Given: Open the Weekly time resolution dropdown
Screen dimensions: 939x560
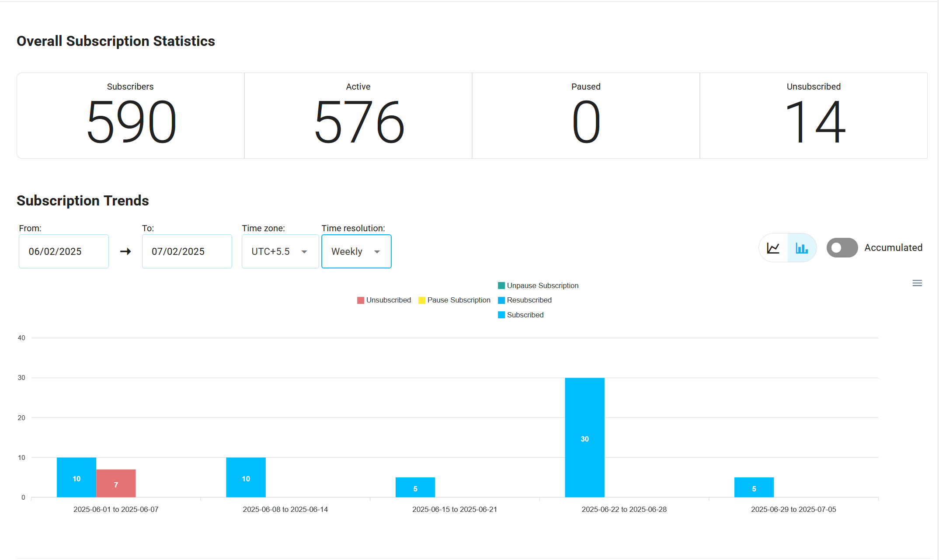Looking at the screenshot, I should pyautogui.click(x=356, y=251).
